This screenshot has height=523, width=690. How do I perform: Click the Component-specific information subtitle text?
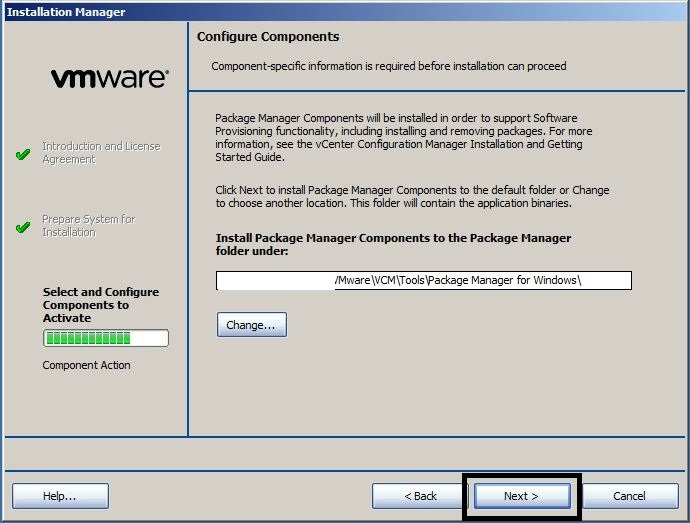[388, 67]
